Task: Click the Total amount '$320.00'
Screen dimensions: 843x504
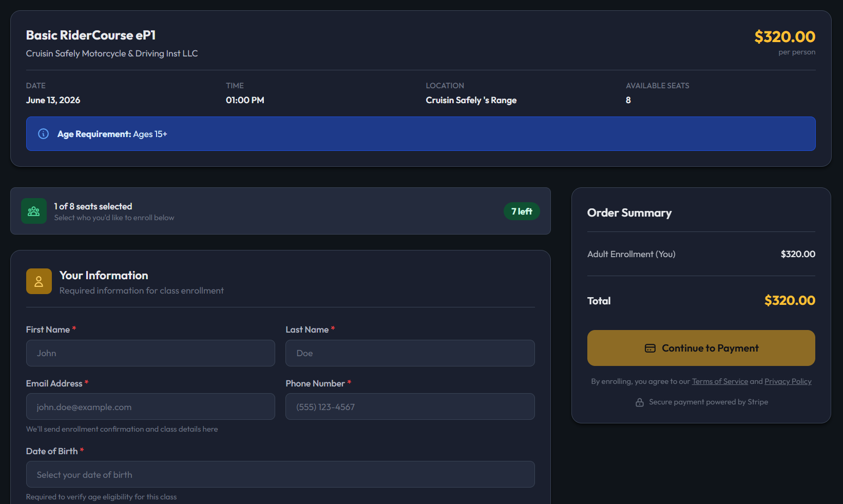Action: (790, 300)
